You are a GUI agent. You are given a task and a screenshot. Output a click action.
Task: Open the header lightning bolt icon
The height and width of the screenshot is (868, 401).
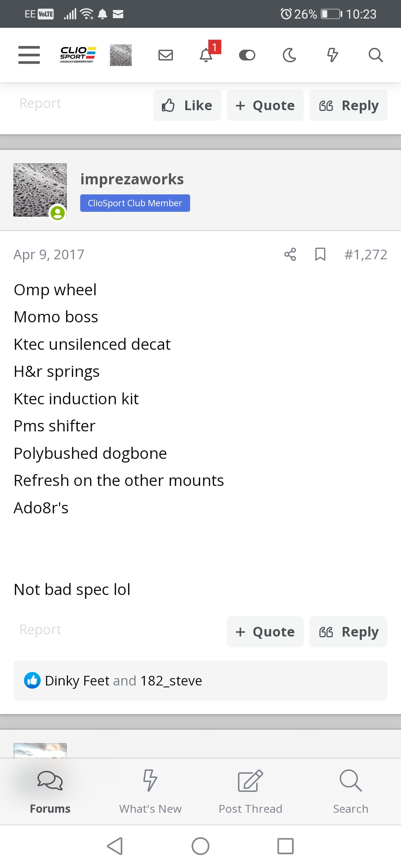[332, 55]
